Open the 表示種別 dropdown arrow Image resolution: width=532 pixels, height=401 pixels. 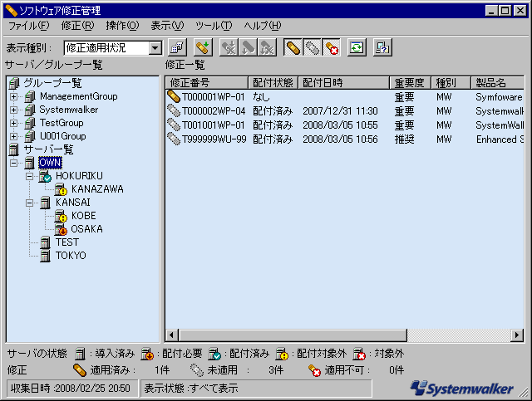point(155,48)
